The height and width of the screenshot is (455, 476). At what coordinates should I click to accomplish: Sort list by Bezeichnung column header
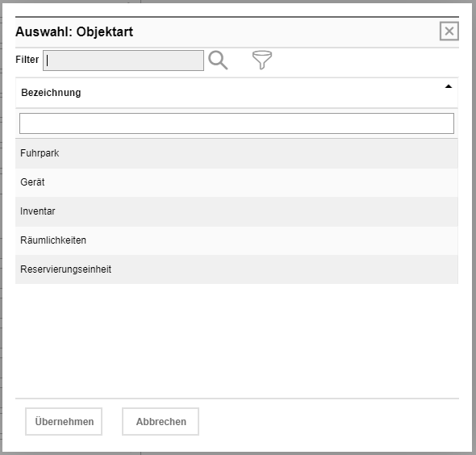51,93
